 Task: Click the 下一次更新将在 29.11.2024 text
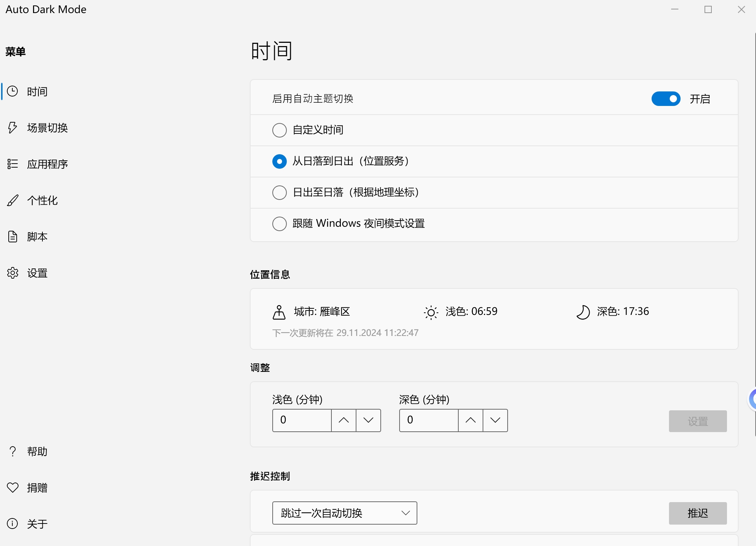pos(345,333)
